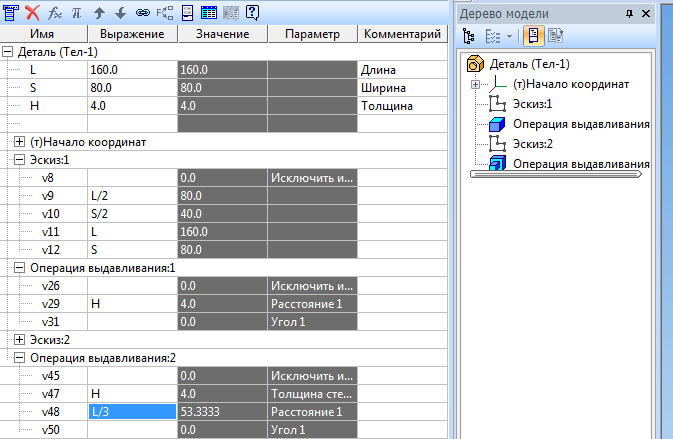Viewport: 673px width, 439px height.
Task: Click the variables panel display-mode icon in toolbar
Action: point(10,13)
